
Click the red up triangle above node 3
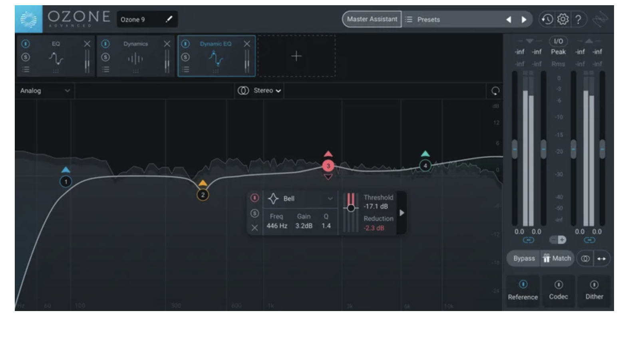[x=328, y=154]
